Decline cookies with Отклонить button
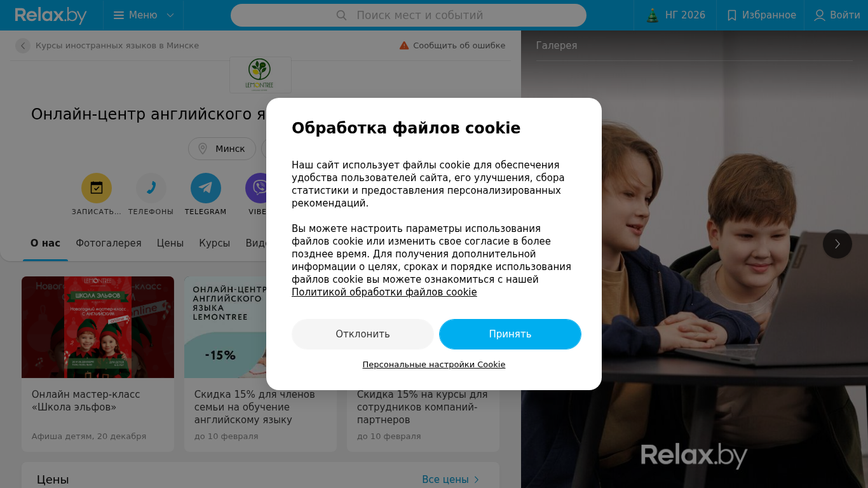 tap(363, 334)
